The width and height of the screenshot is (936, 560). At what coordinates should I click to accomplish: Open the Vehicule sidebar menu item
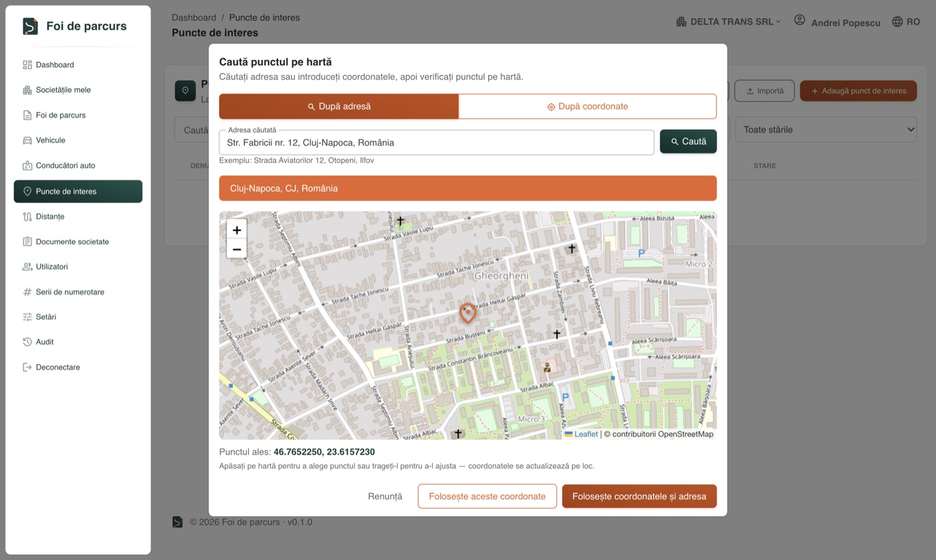coord(78,140)
